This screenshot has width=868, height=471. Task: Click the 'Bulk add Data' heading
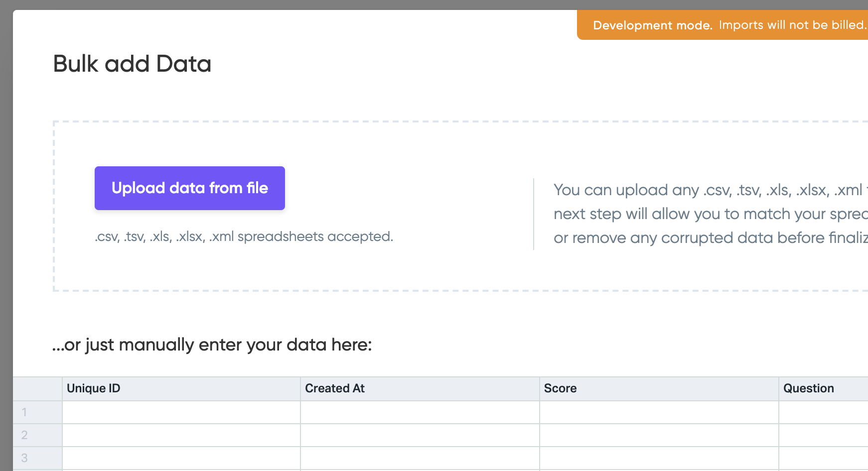click(x=132, y=64)
